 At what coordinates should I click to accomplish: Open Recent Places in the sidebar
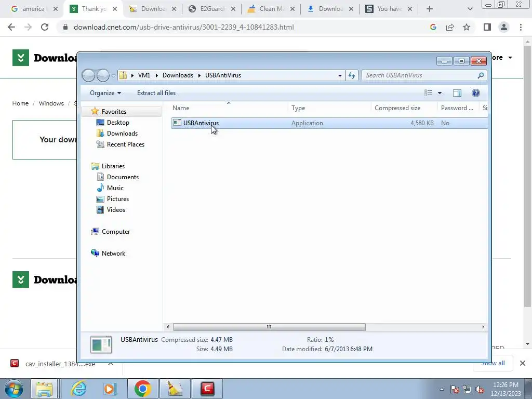(x=125, y=144)
